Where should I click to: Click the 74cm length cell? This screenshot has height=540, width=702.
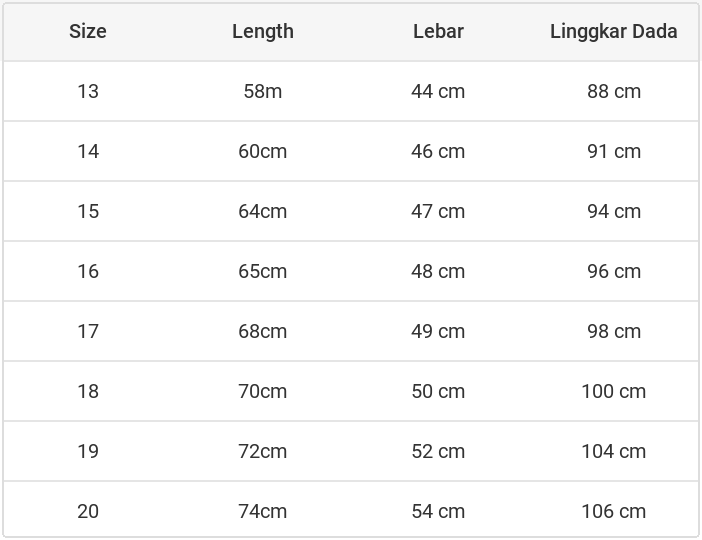click(263, 511)
